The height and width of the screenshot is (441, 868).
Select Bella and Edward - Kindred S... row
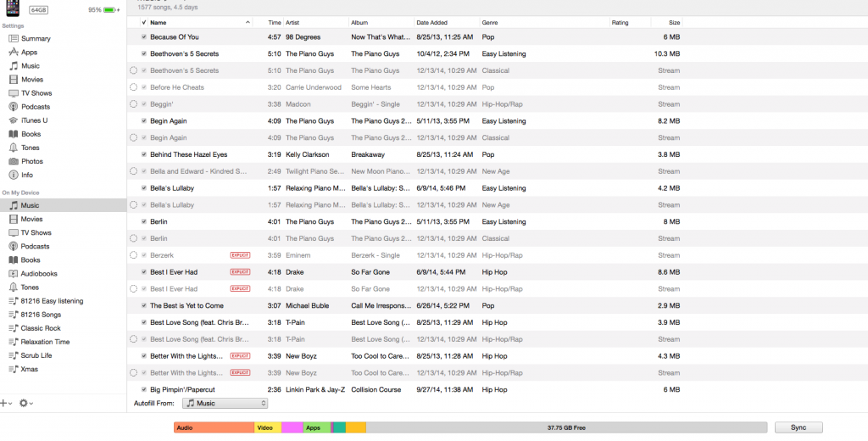(x=404, y=171)
